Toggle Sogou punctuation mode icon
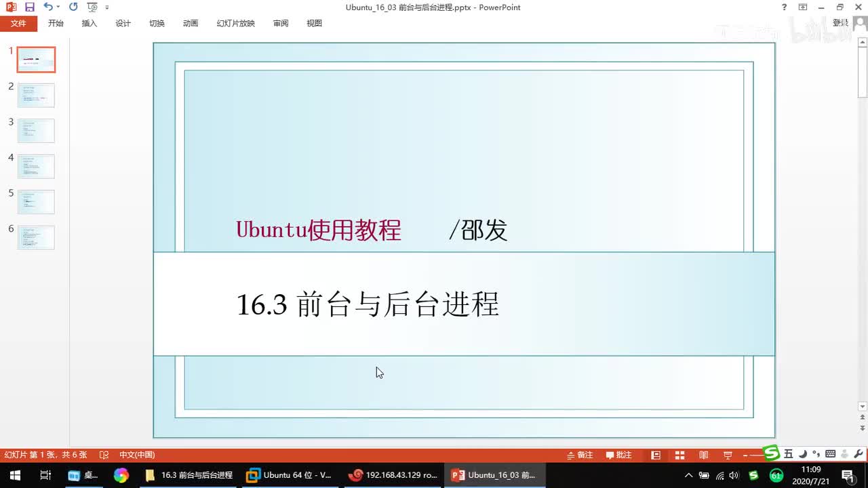This screenshot has width=868, height=488. click(x=816, y=454)
